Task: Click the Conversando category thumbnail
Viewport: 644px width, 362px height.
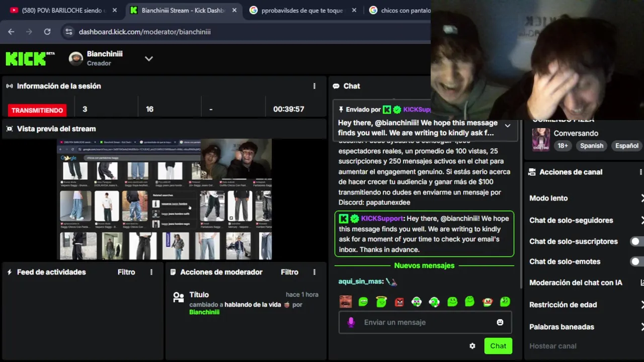Action: (541, 139)
